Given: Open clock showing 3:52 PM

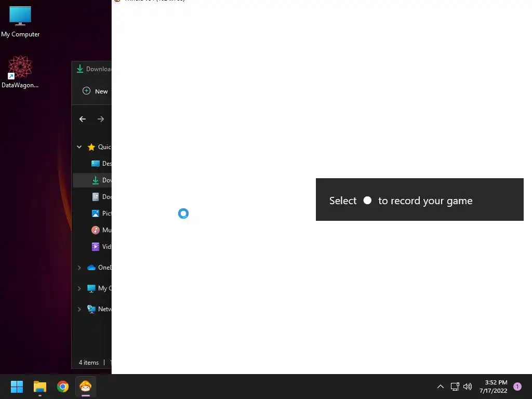Looking at the screenshot, I should tap(494, 387).
